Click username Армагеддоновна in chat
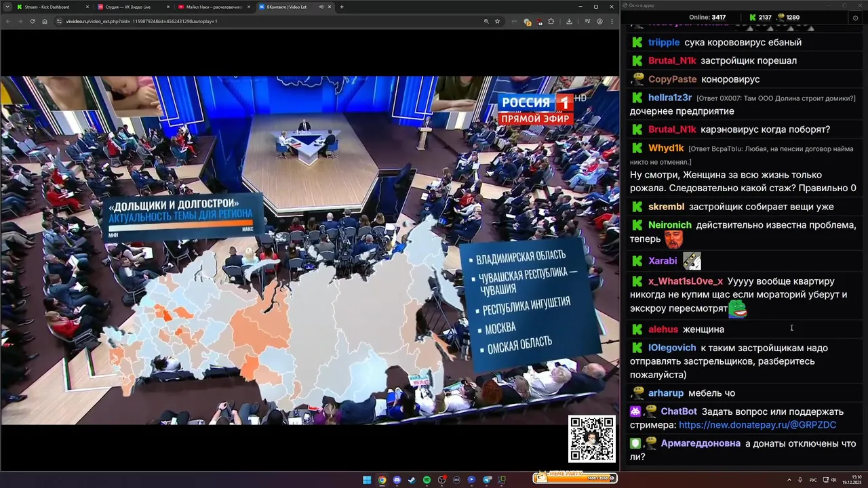Viewport: 868px width, 488px height. 701,444
